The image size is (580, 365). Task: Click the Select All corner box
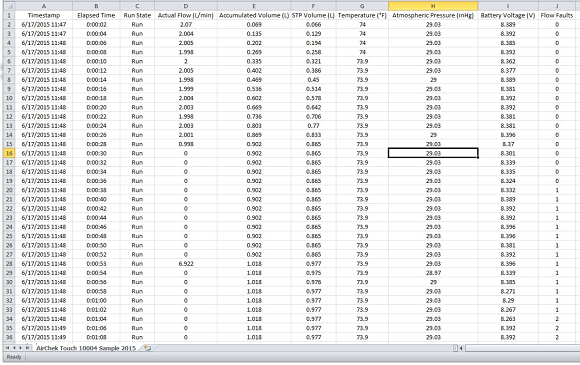9,6
